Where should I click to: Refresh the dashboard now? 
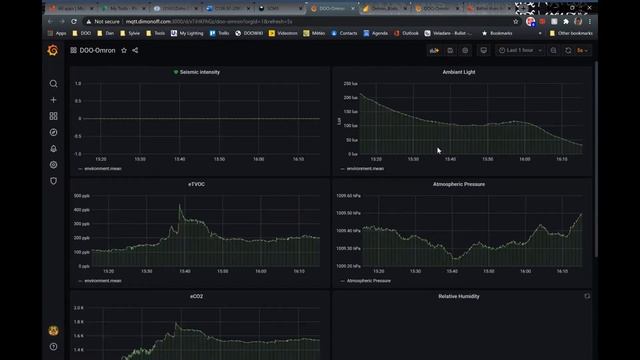click(x=568, y=50)
